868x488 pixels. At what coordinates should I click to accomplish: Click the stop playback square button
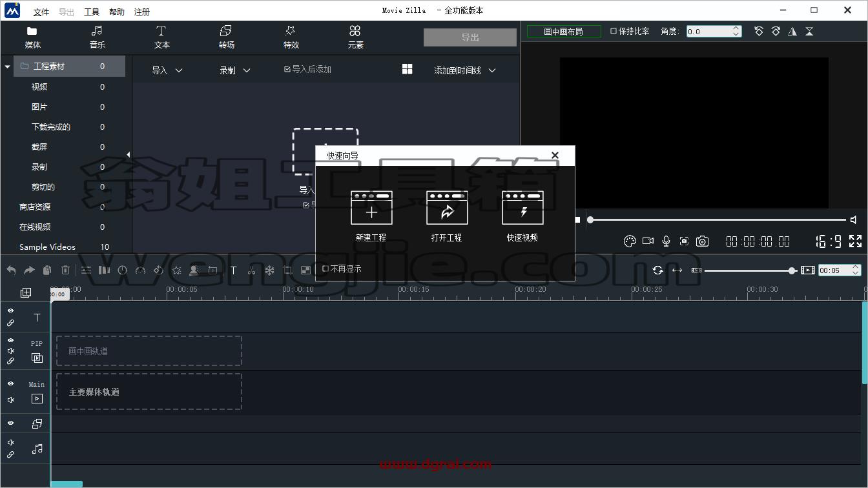[577, 219]
